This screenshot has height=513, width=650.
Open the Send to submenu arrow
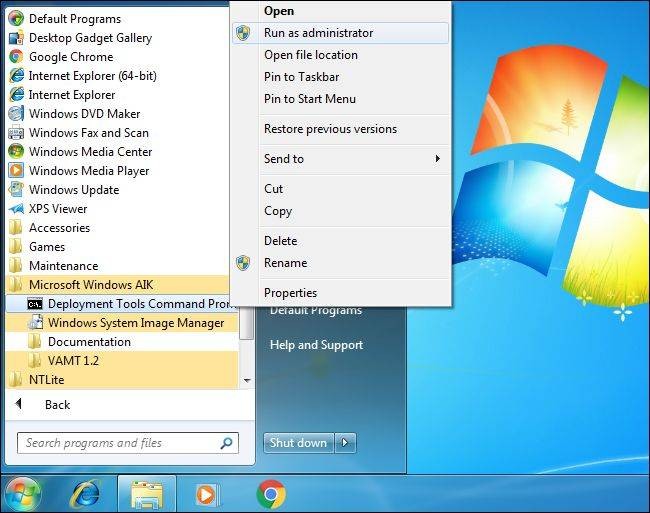437,159
